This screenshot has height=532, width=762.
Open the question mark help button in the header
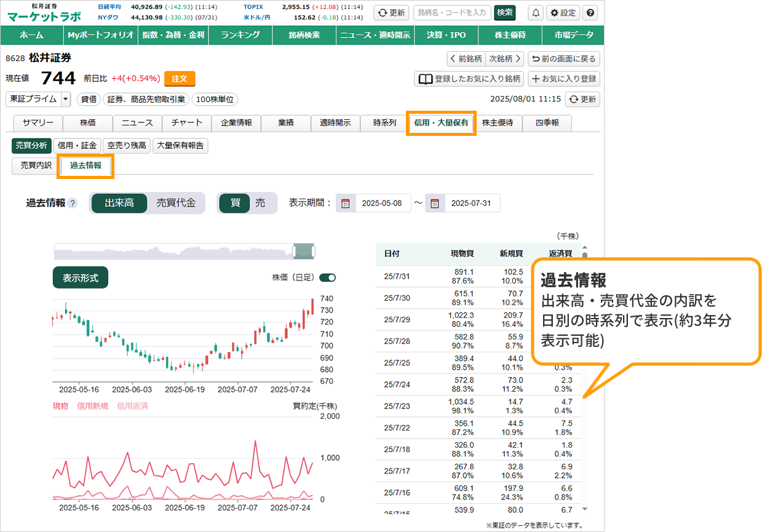coord(590,13)
